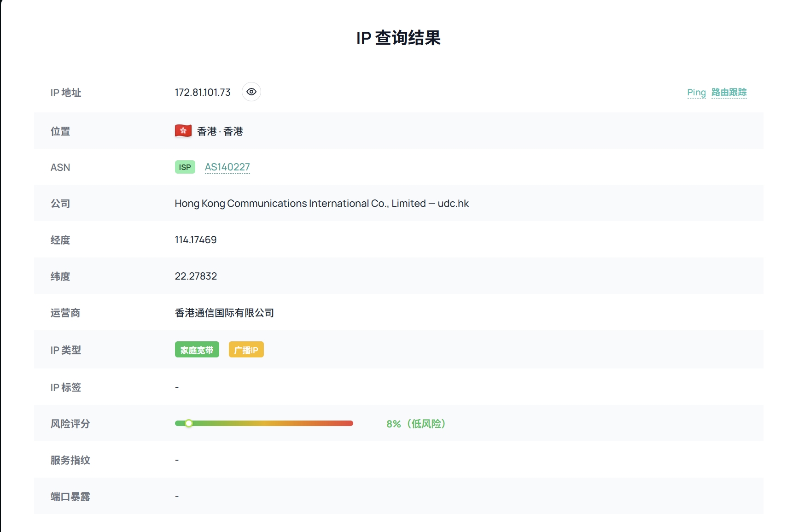Screen dimensions: 793x532
Task: Click the Ping link
Action: (696, 93)
